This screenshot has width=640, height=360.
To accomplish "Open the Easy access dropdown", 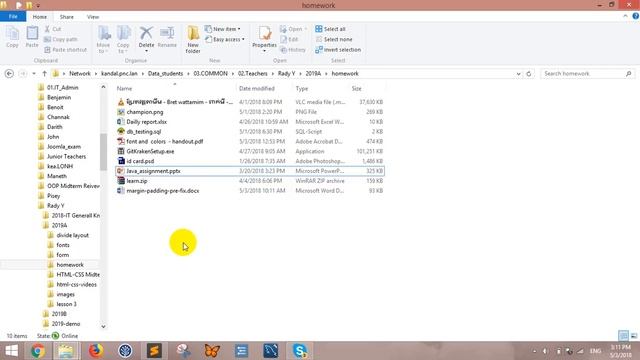I will click(x=225, y=39).
